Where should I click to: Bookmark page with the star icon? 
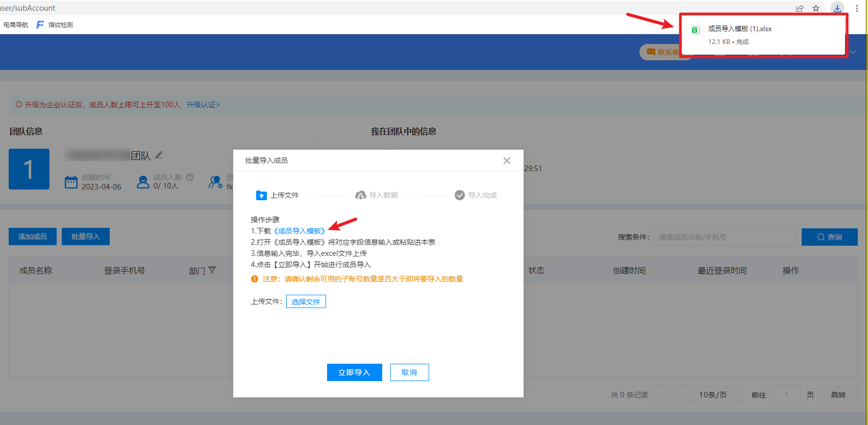click(816, 8)
